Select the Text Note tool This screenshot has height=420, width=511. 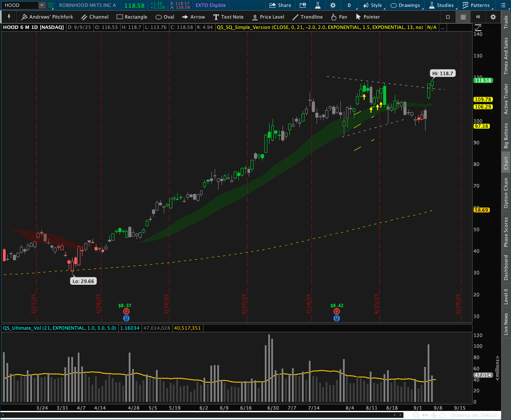[229, 17]
